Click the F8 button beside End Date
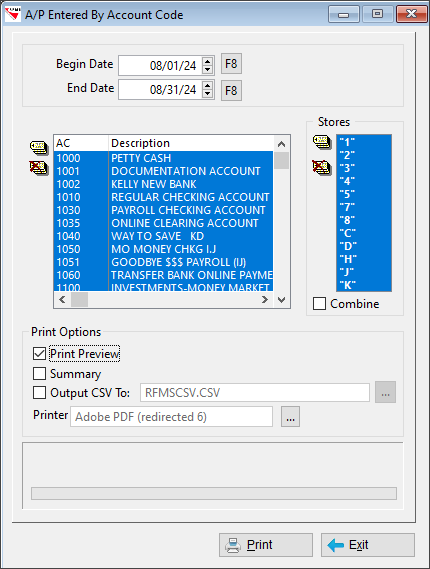 [x=231, y=90]
